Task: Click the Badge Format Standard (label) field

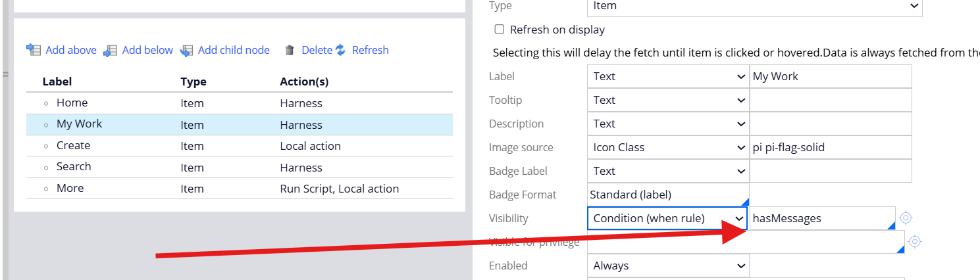Action: pyautogui.click(x=668, y=195)
